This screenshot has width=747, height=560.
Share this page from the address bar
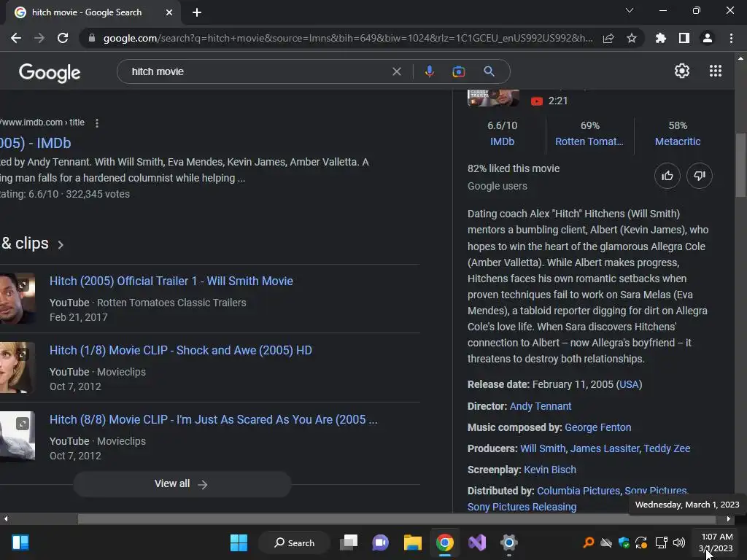click(608, 38)
